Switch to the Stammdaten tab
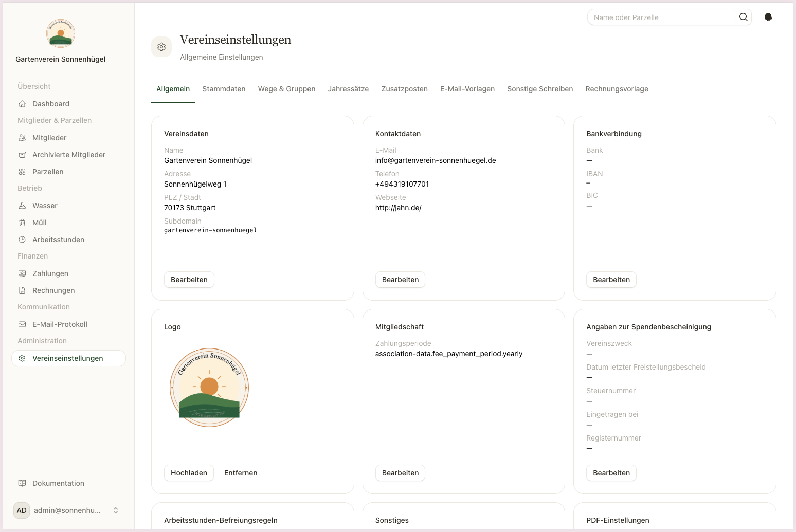The height and width of the screenshot is (532, 796). click(x=224, y=89)
